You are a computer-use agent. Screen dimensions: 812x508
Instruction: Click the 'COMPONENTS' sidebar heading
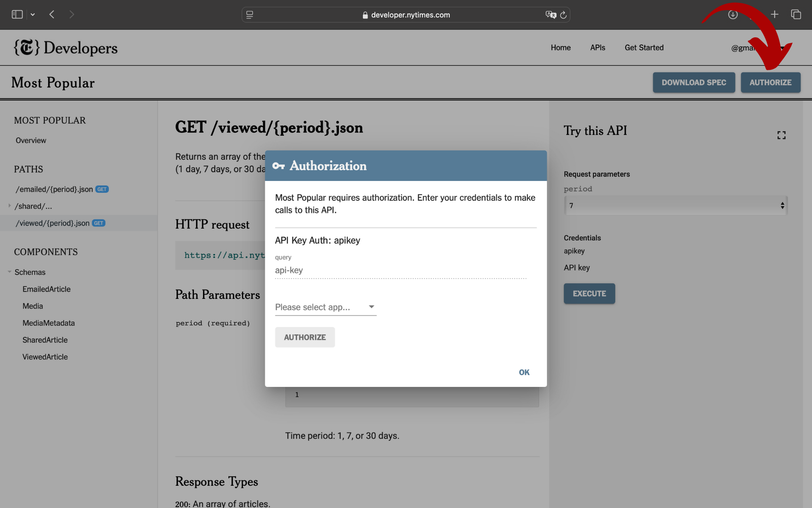pyautogui.click(x=46, y=252)
